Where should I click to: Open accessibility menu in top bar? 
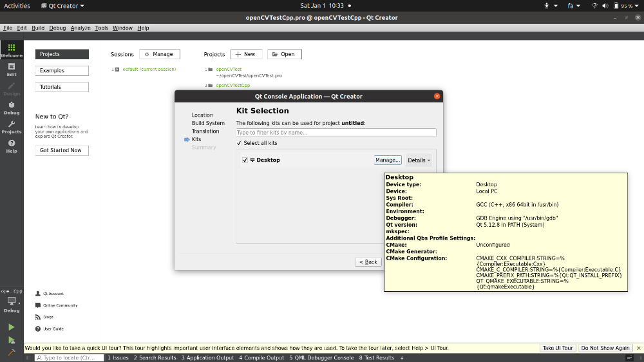point(551,6)
